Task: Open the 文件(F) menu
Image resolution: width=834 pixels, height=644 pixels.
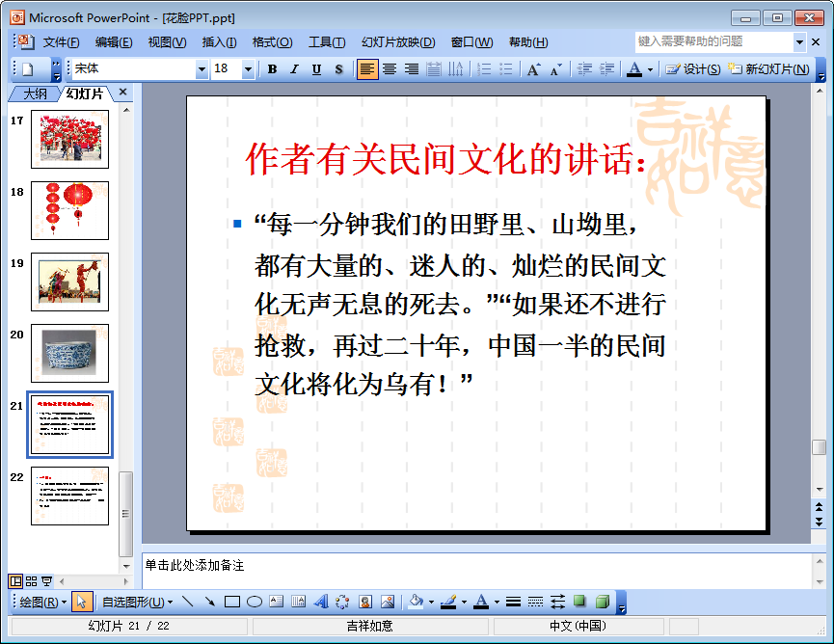Action: (x=61, y=42)
